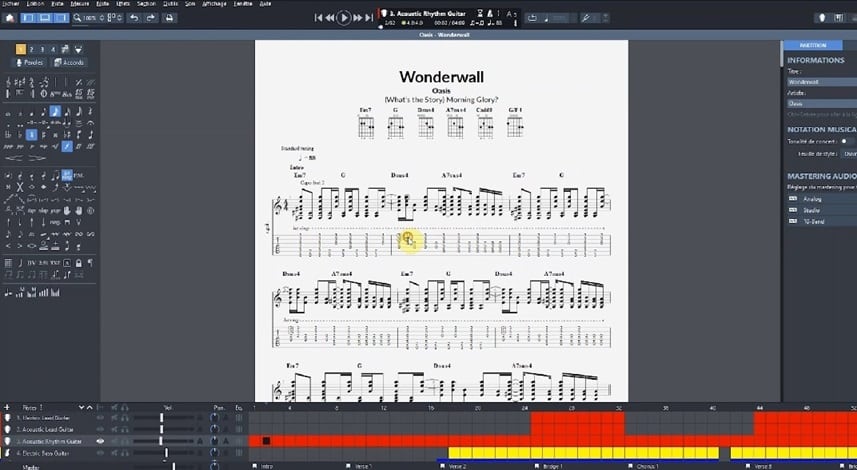Viewport: 857px width, 470px height.
Task: Open the home screen icon in toolbar
Action: 9,18
